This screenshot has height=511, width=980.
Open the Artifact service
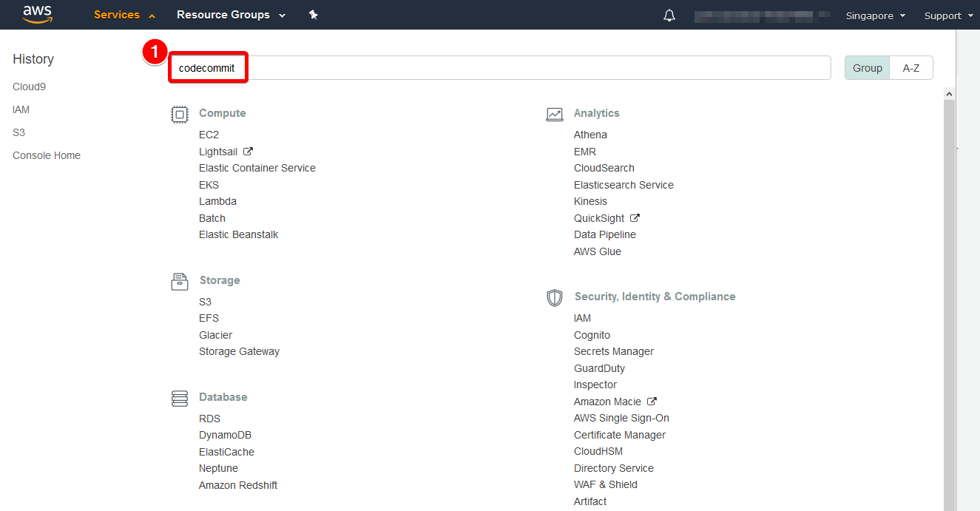click(590, 501)
